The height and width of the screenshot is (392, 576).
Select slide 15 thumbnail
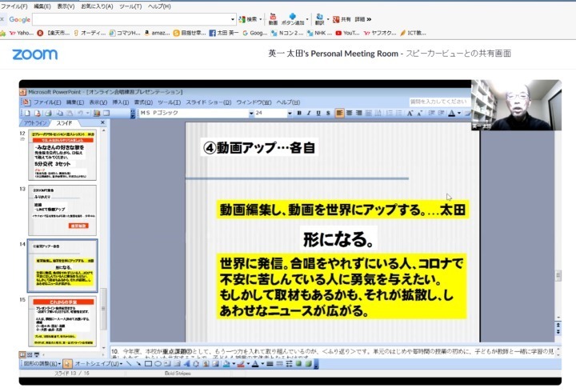[x=62, y=321]
